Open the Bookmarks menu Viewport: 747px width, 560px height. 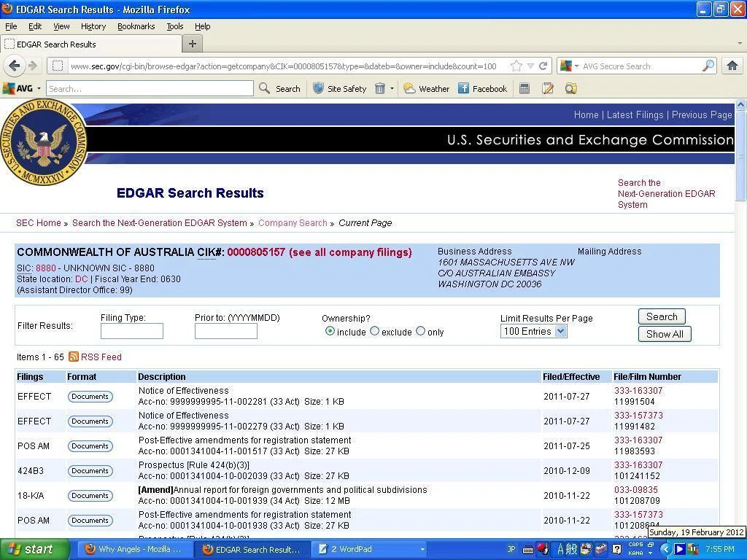pos(136,26)
